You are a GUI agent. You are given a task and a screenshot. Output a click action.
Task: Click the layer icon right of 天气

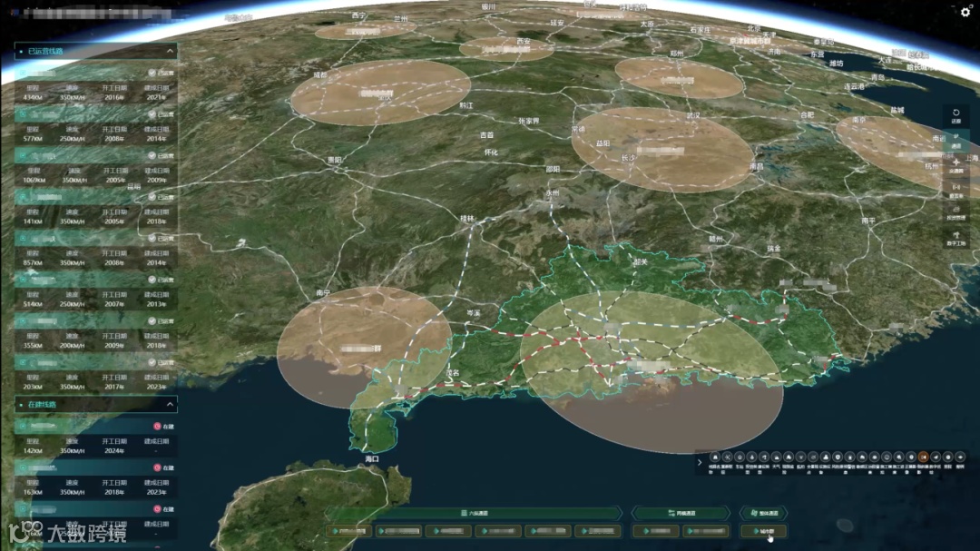[789, 458]
